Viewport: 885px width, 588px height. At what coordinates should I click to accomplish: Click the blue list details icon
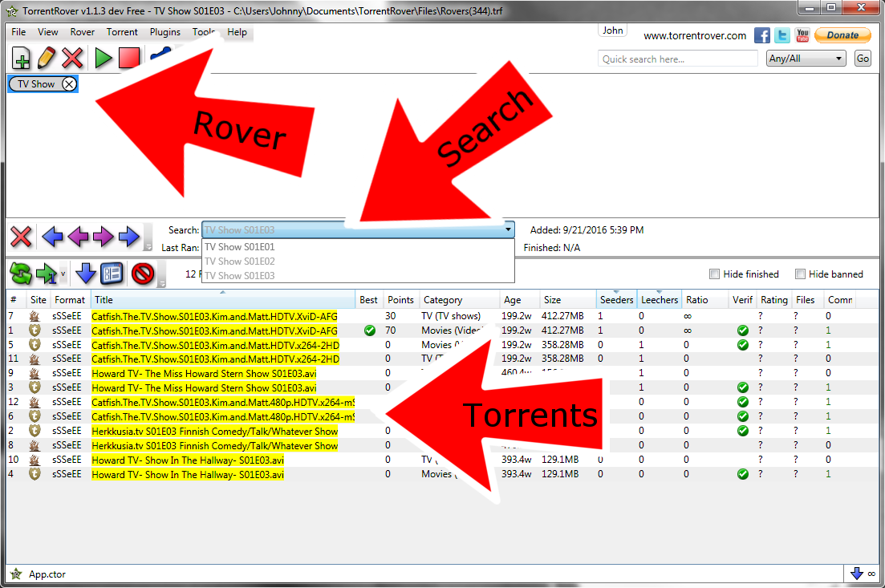point(112,274)
